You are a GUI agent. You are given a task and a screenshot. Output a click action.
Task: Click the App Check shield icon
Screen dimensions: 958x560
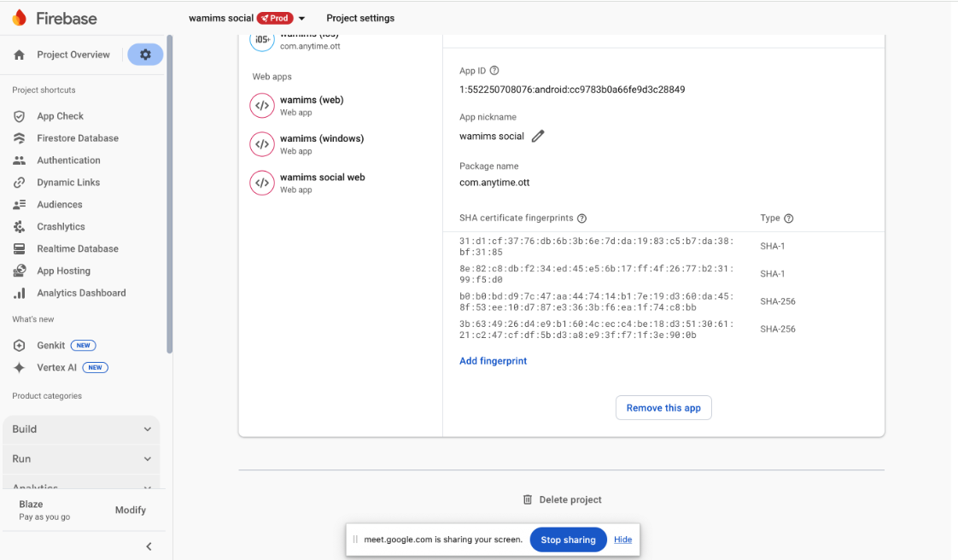(19, 116)
